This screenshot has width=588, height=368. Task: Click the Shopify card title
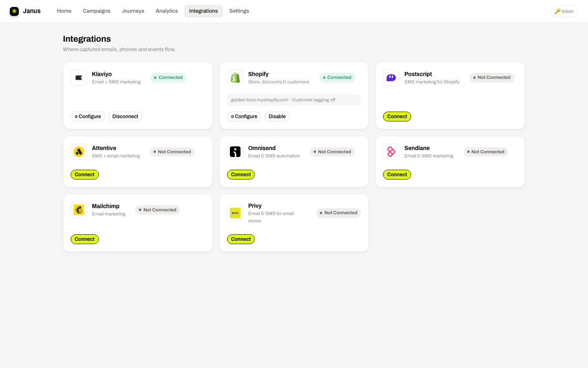[258, 74]
